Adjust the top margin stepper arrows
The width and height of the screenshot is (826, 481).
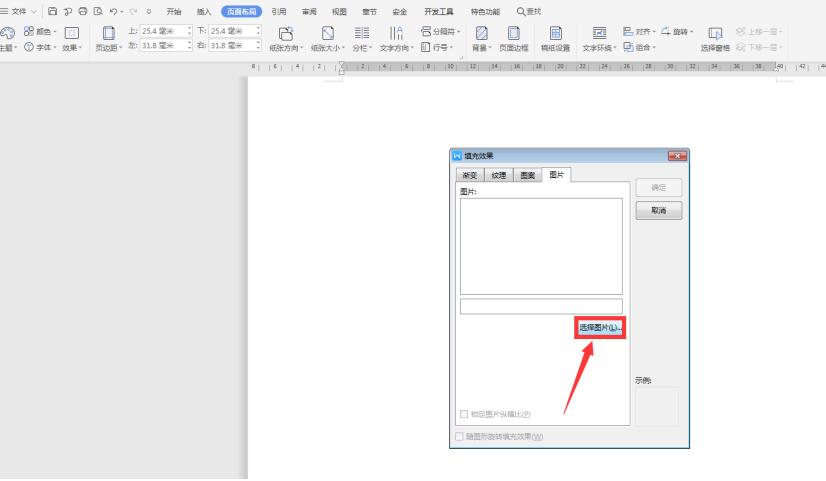point(189,31)
